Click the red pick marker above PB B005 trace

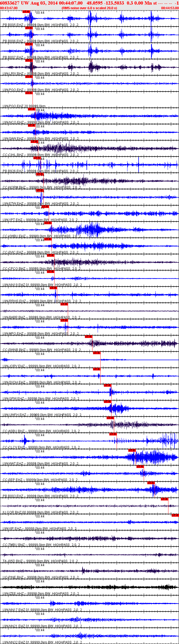tap(26, 12)
